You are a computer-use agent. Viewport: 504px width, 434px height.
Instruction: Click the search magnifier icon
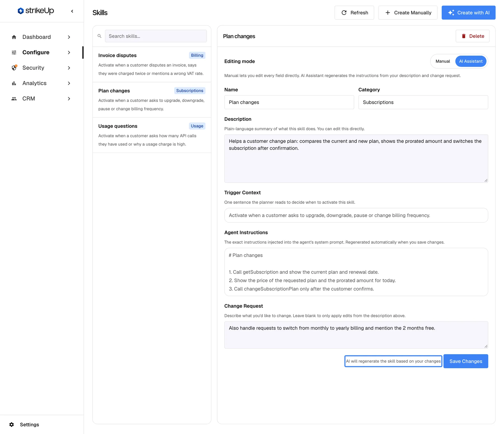pos(99,36)
